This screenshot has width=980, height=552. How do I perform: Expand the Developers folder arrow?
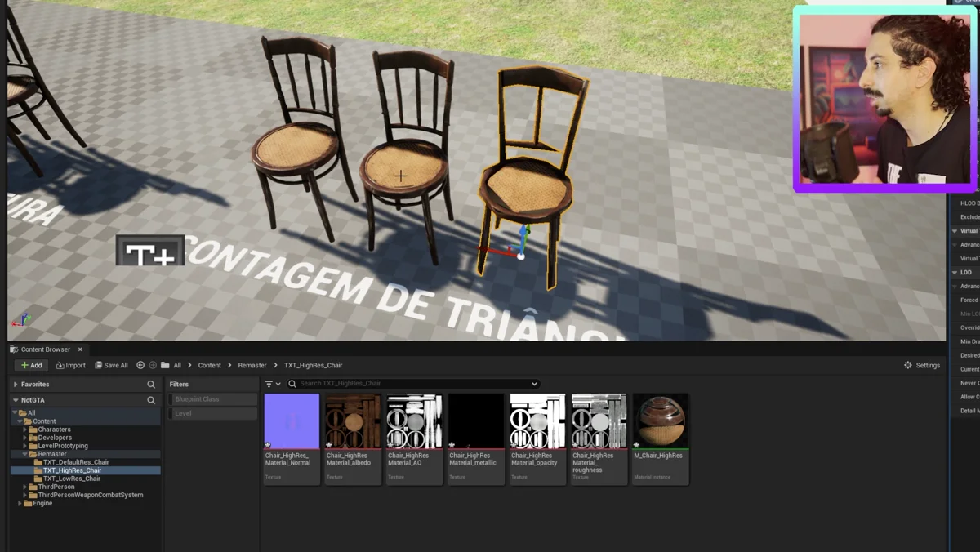[25, 438]
